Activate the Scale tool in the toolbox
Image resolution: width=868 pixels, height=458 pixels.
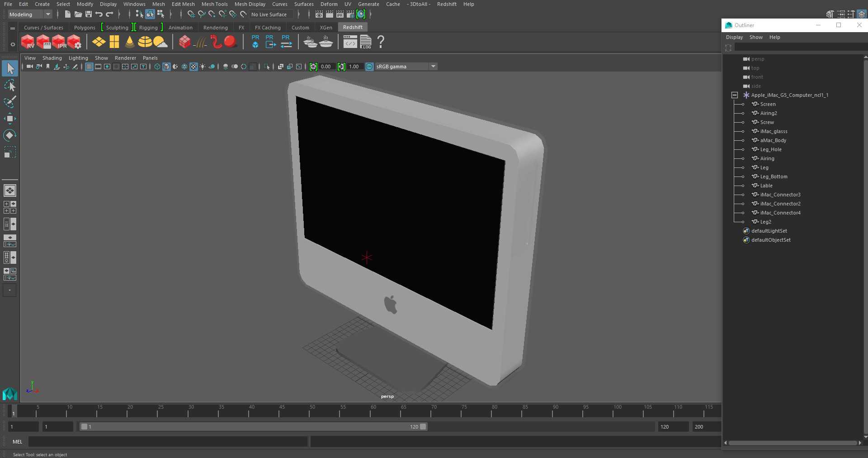pyautogui.click(x=9, y=152)
